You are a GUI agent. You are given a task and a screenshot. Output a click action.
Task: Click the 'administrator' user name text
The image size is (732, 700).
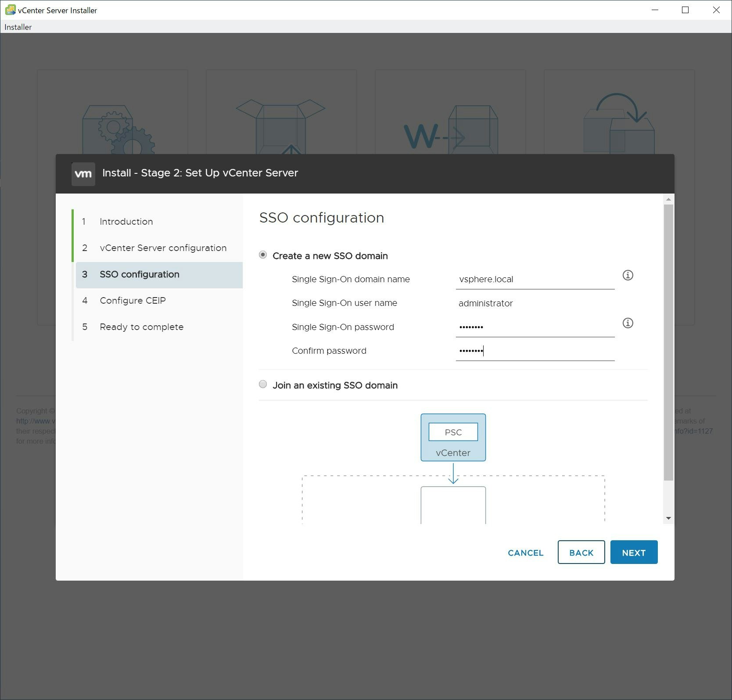(485, 303)
